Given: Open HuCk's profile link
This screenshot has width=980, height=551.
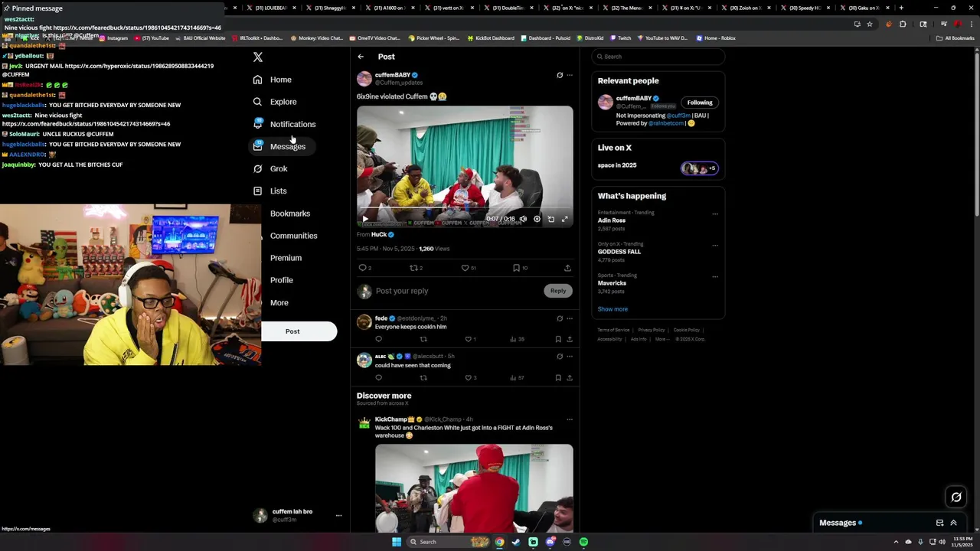Looking at the screenshot, I should [379, 235].
